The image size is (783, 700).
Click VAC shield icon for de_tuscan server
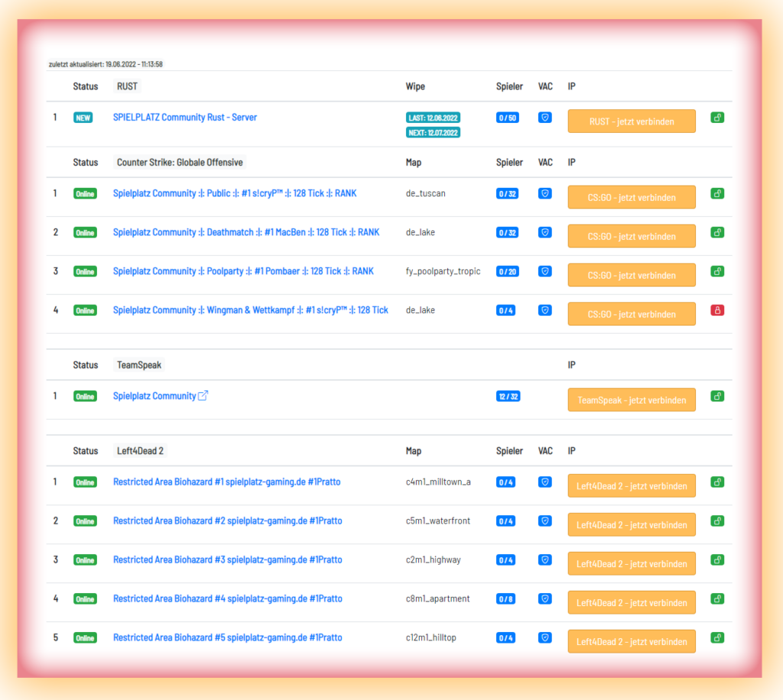click(x=544, y=193)
